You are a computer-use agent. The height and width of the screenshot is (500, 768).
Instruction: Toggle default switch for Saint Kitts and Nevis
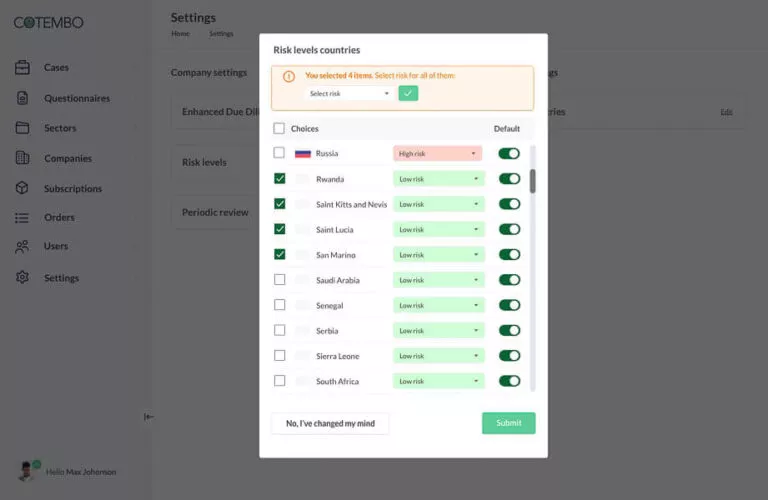[509, 204]
